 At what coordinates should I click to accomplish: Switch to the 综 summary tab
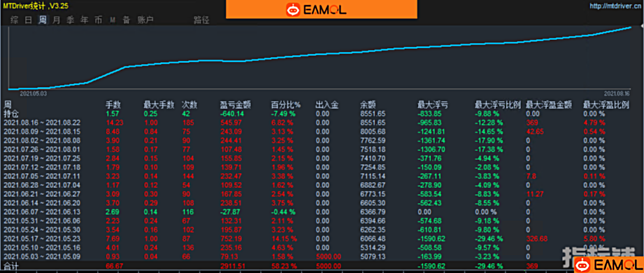15,20
